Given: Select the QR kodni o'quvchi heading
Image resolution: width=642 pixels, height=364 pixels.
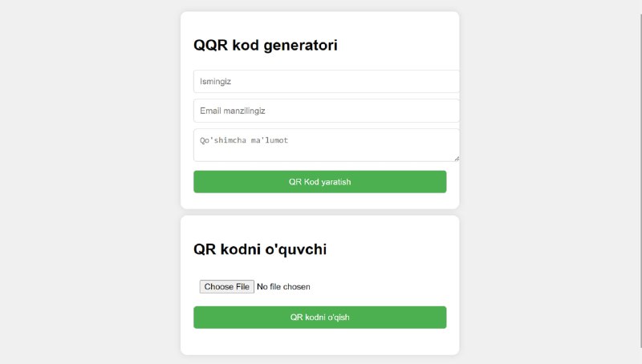Looking at the screenshot, I should [260, 249].
